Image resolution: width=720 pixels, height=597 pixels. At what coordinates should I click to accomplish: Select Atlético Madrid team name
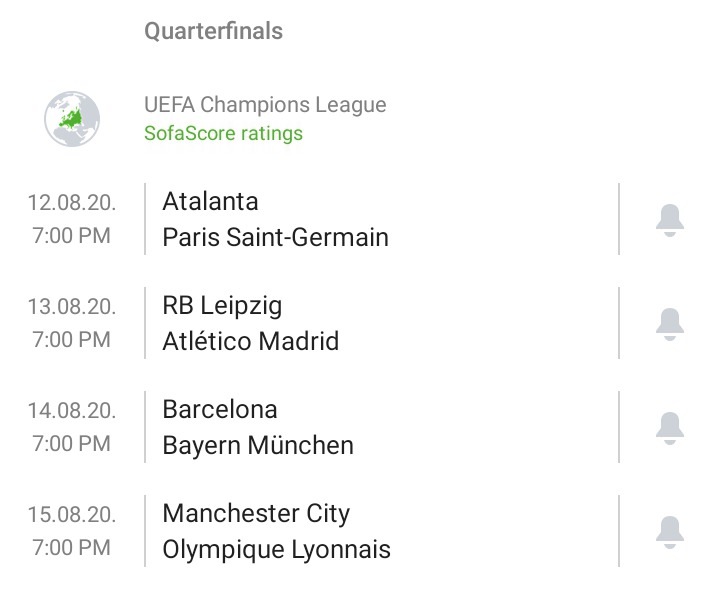click(x=251, y=341)
